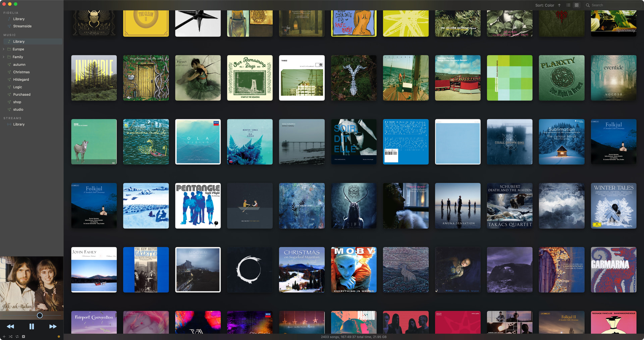Click the song count status text
The height and width of the screenshot is (340, 644).
(x=354, y=337)
